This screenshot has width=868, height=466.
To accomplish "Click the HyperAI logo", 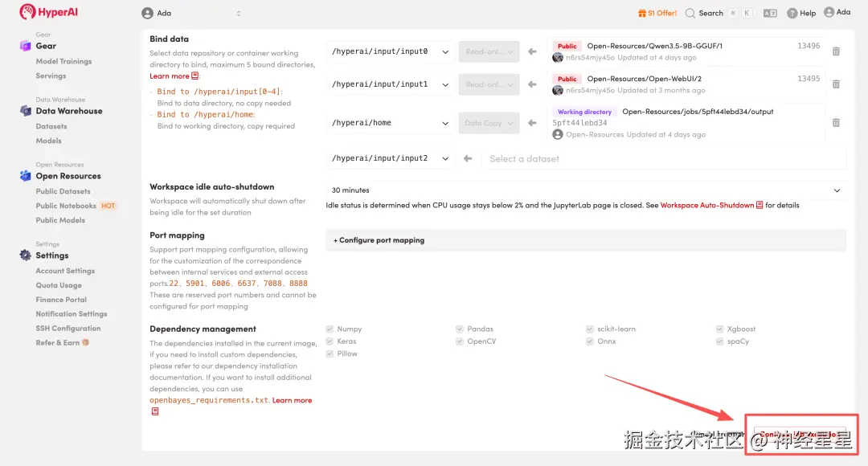I will coord(49,11).
